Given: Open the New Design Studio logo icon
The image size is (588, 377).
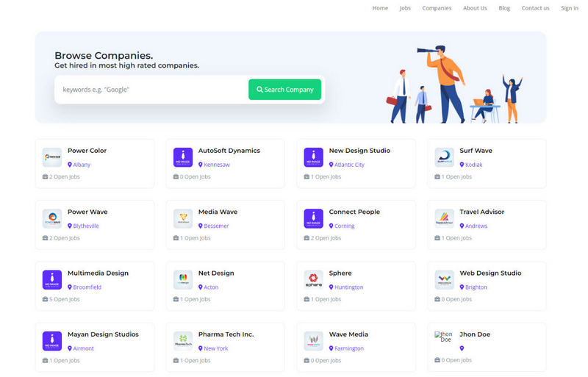Looking at the screenshot, I should (314, 157).
